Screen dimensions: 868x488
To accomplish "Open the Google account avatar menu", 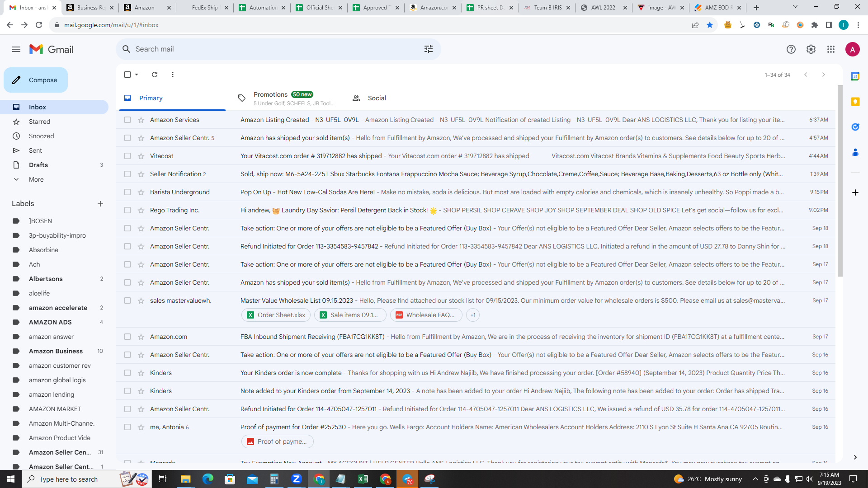I will point(853,49).
